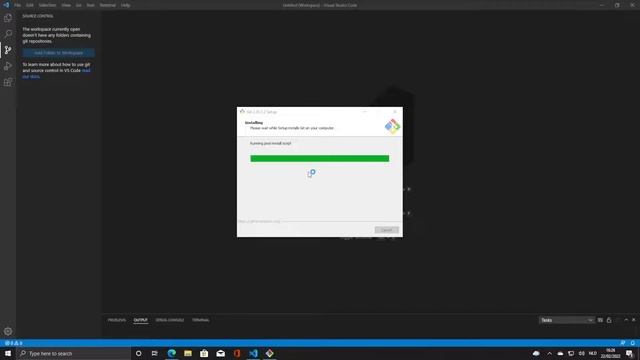Open the Selection menu

point(47,5)
